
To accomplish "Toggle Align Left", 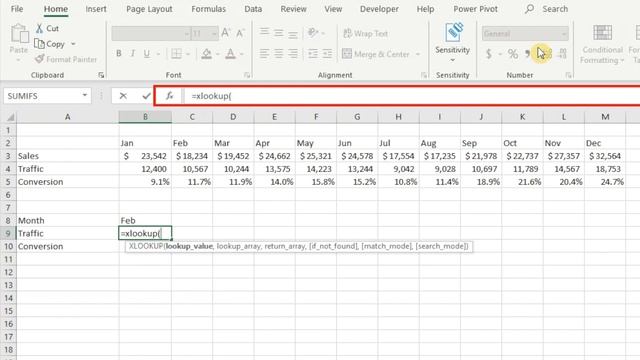I will tap(264, 53).
